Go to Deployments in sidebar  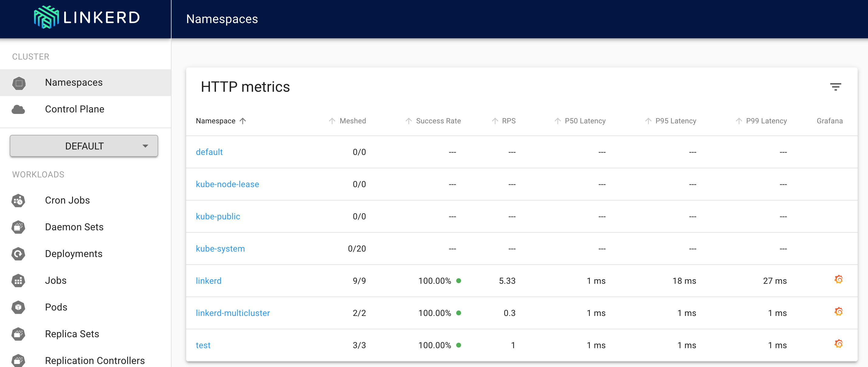coord(74,254)
